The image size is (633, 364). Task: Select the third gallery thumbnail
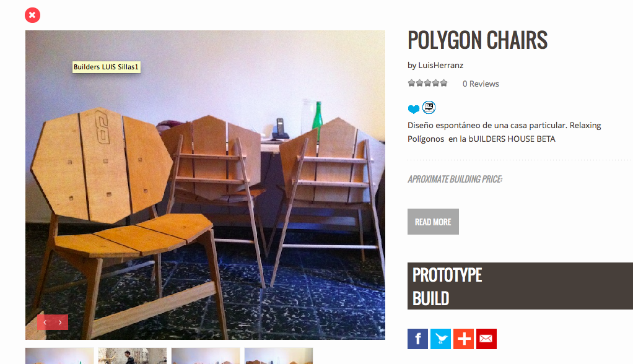[206, 356]
